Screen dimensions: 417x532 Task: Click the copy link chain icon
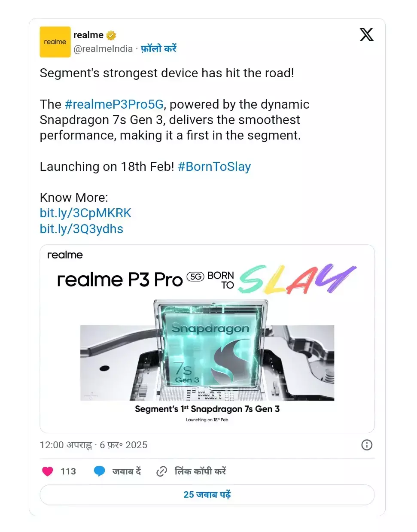161,471
